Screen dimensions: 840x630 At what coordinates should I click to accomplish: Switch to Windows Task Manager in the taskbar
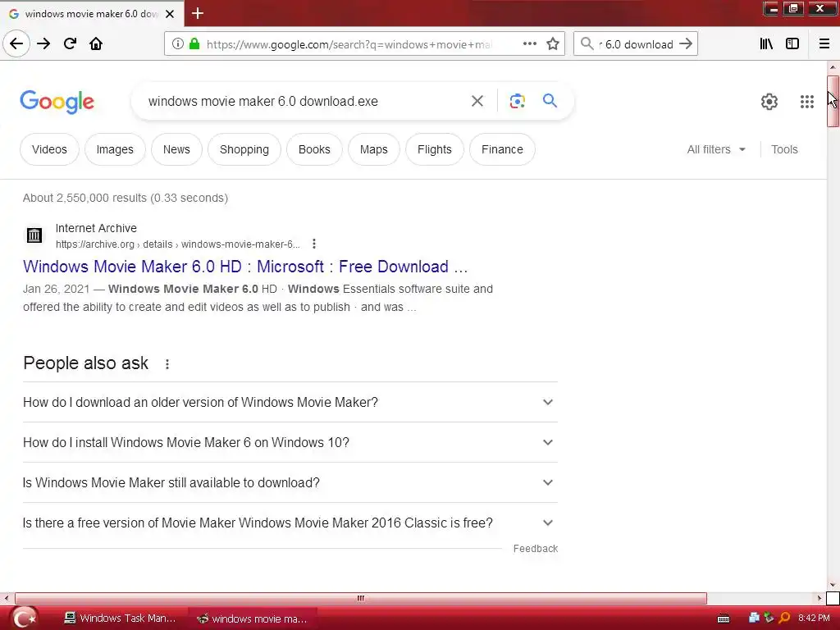[x=120, y=619]
